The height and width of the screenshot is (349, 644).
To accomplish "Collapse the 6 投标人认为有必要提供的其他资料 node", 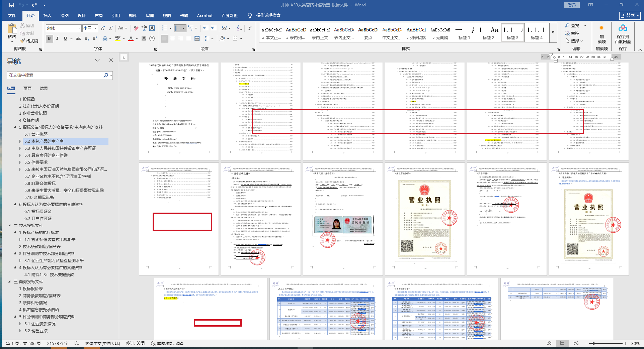I will (x=15, y=204).
